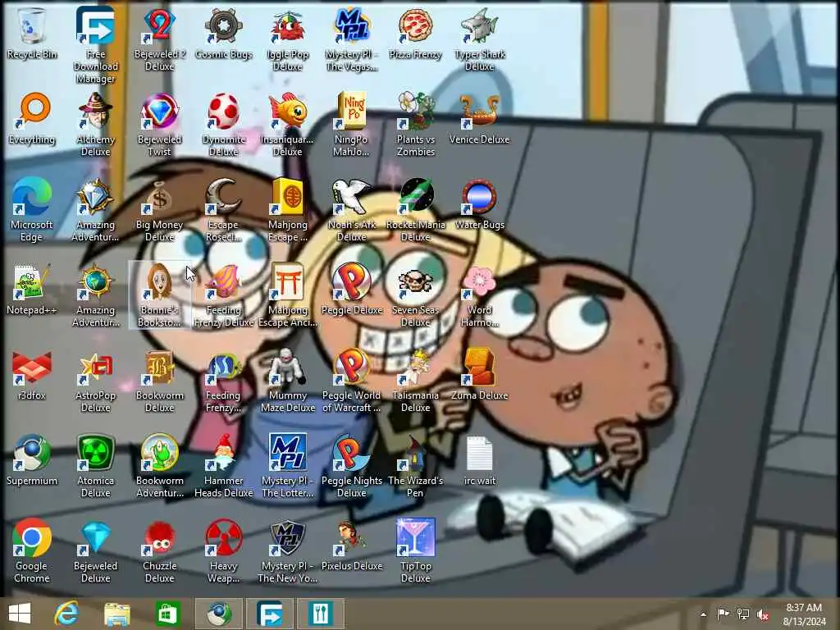Select Bejeweled Twist shortcut
The height and width of the screenshot is (630, 840).
click(x=159, y=125)
